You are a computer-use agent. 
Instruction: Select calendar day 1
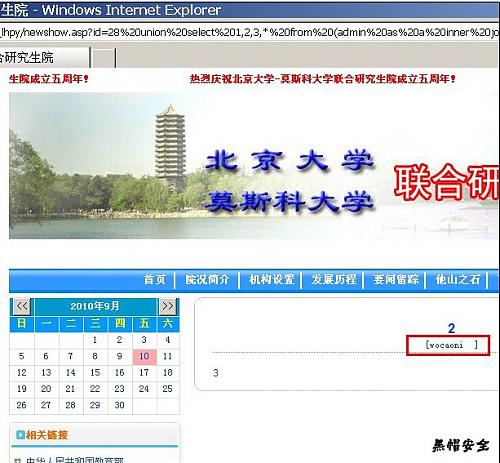[95, 340]
